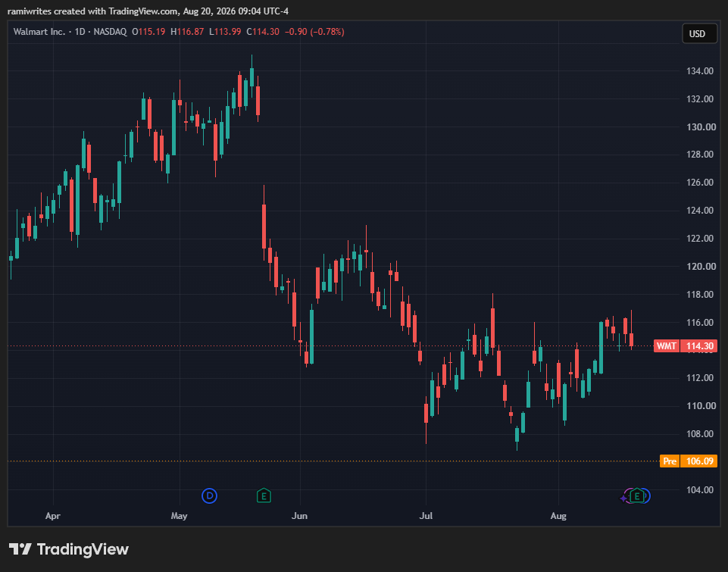Click the low value L113.99

pyautogui.click(x=225, y=32)
